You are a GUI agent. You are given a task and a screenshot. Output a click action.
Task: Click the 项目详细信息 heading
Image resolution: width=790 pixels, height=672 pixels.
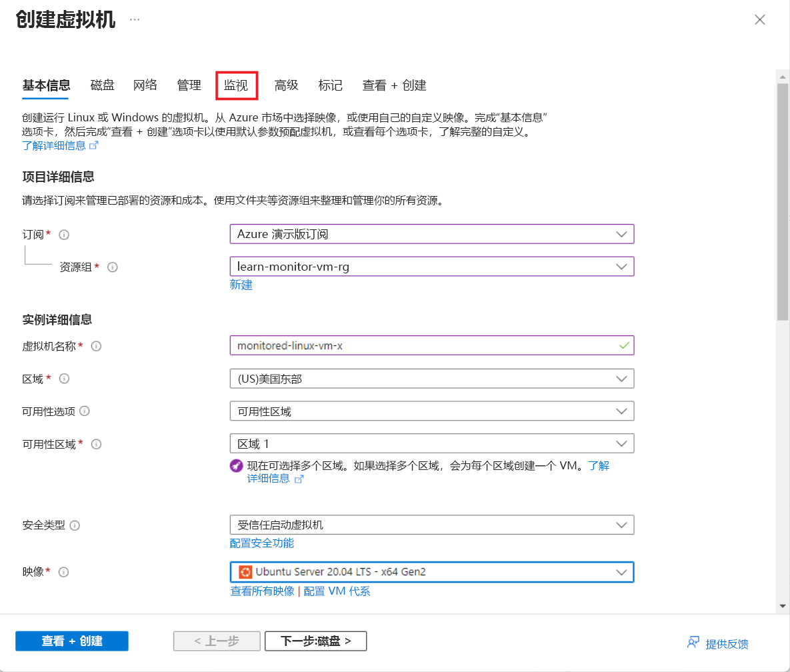[x=58, y=177]
